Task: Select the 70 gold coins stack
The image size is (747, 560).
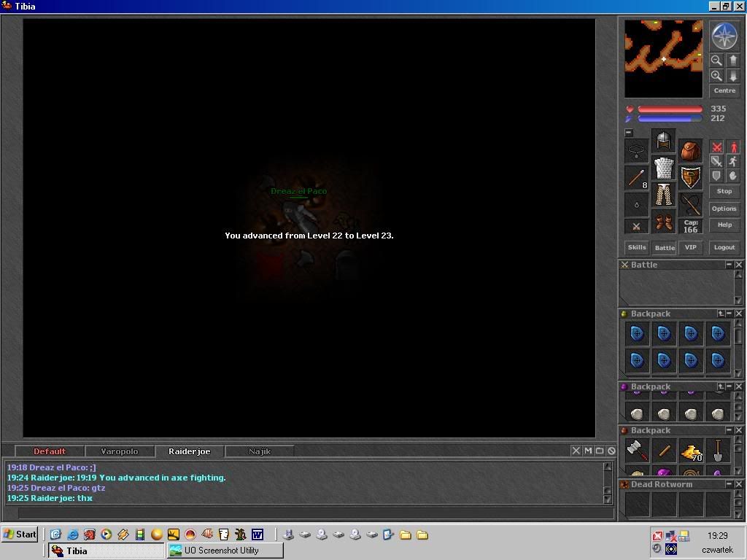Action: 692,451
